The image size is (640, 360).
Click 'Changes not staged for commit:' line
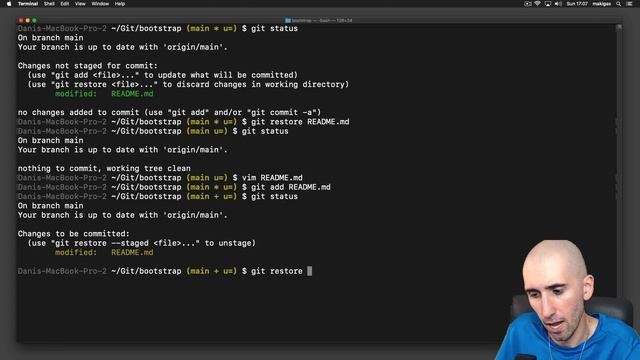(x=88, y=66)
